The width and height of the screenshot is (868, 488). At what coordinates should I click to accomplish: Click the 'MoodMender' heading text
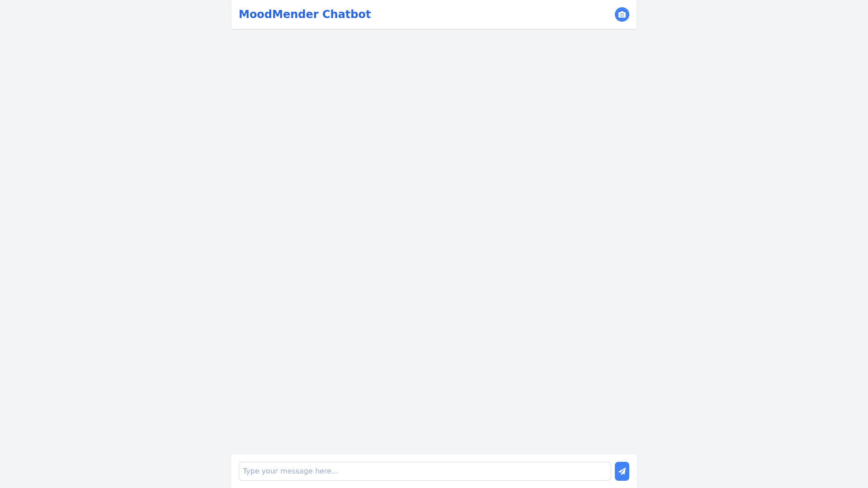(x=278, y=14)
